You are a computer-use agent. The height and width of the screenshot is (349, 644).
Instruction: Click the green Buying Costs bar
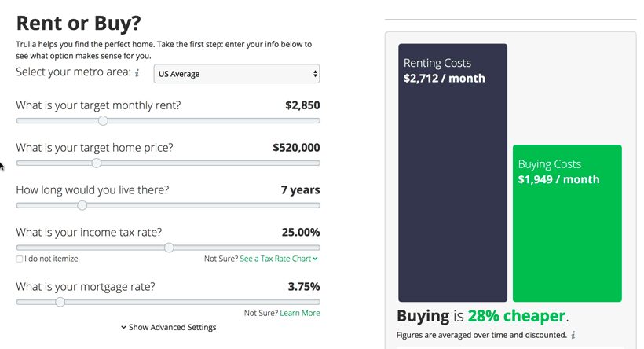(x=567, y=223)
